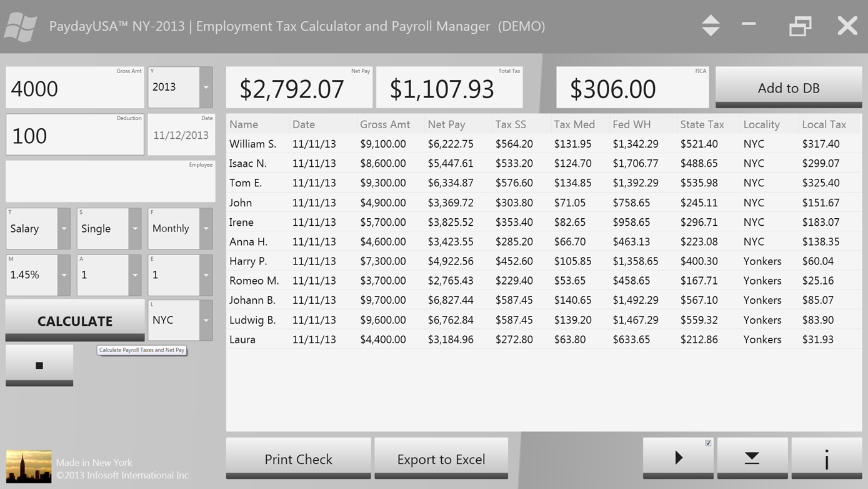Open the year dropdown showing 2013
Screen dimensions: 868x489
(206, 88)
